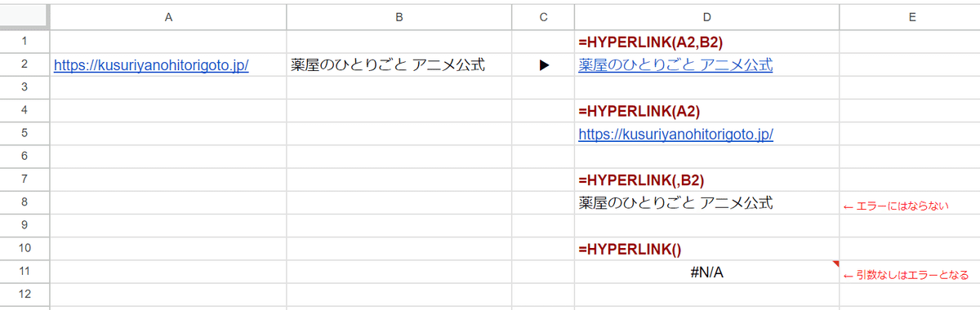Image resolution: width=980 pixels, height=310 pixels.
Task: Select the =HYPERLINK(A2) formula text cell
Action: coord(707,111)
